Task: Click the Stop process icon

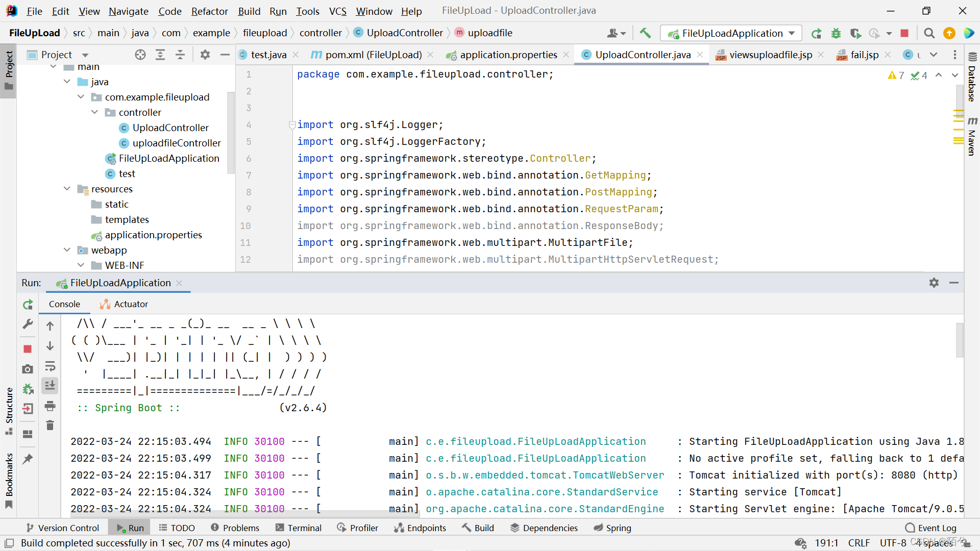Action: pos(28,348)
